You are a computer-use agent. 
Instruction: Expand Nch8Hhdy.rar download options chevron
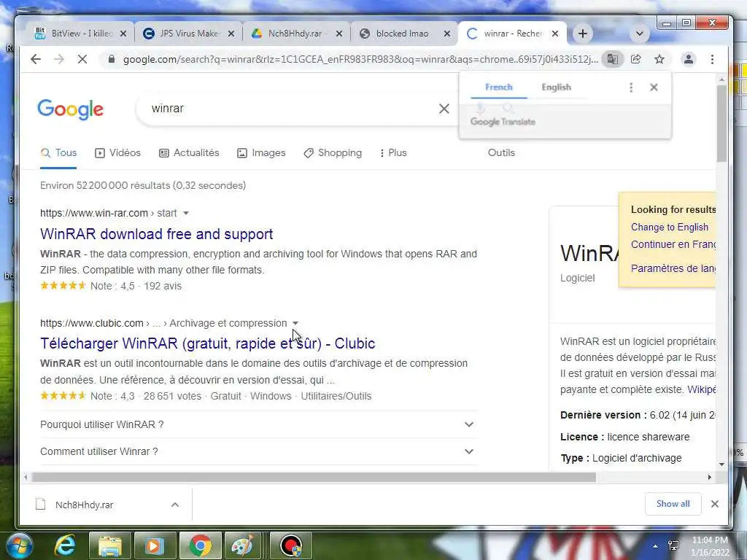pyautogui.click(x=175, y=505)
